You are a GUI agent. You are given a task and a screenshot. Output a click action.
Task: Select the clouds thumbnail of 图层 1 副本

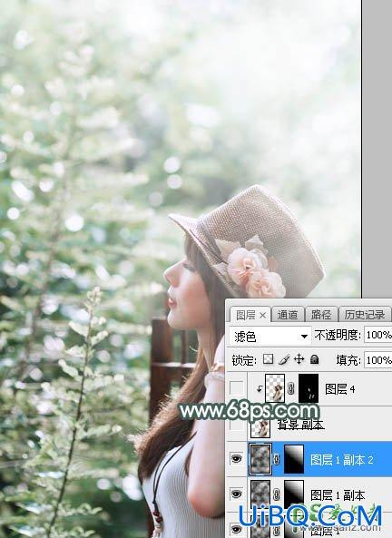[260, 494]
